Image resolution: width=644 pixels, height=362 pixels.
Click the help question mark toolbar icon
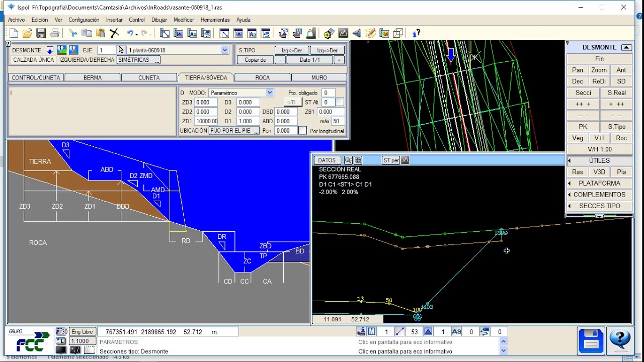click(416, 33)
